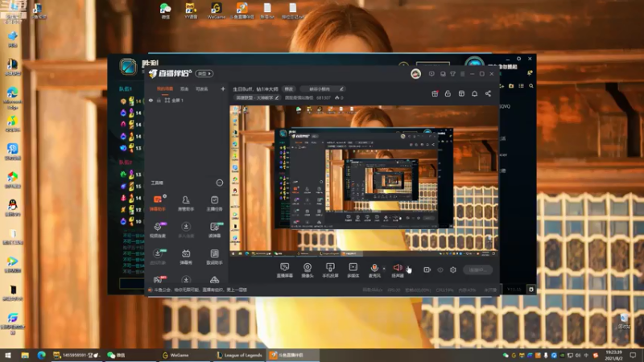
Task: Collapse the toolbox panel with the round button
Action: click(x=219, y=183)
